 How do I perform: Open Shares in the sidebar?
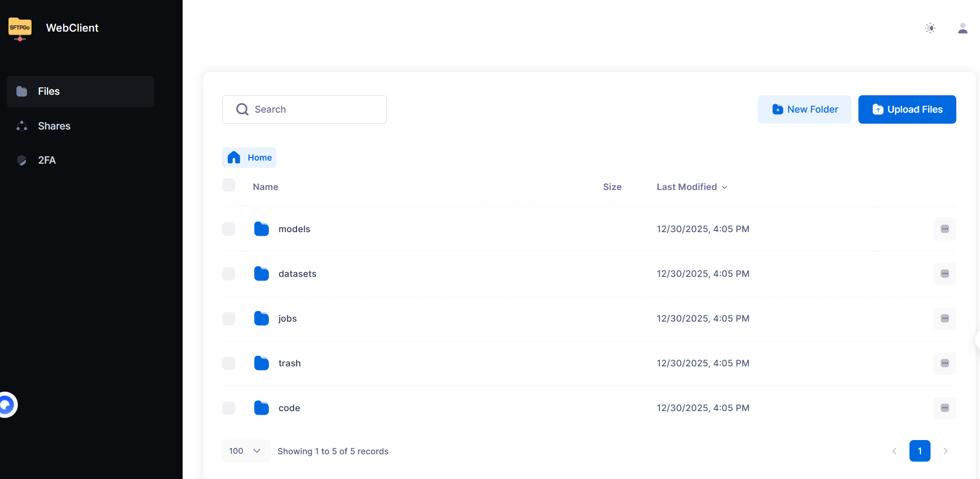click(x=54, y=126)
